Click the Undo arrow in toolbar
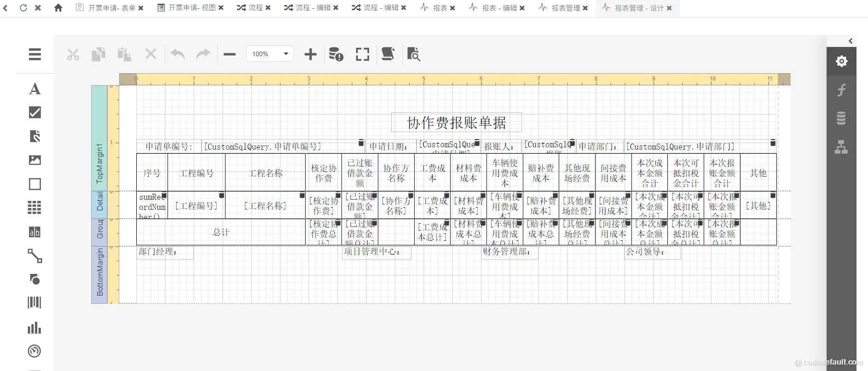The width and height of the screenshot is (868, 371). coord(177,54)
